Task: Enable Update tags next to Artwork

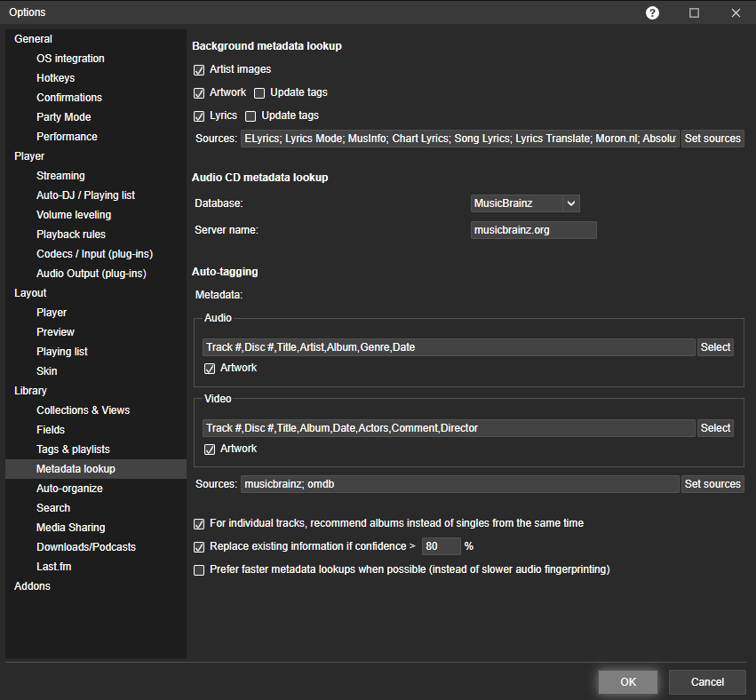Action: pos(259,92)
